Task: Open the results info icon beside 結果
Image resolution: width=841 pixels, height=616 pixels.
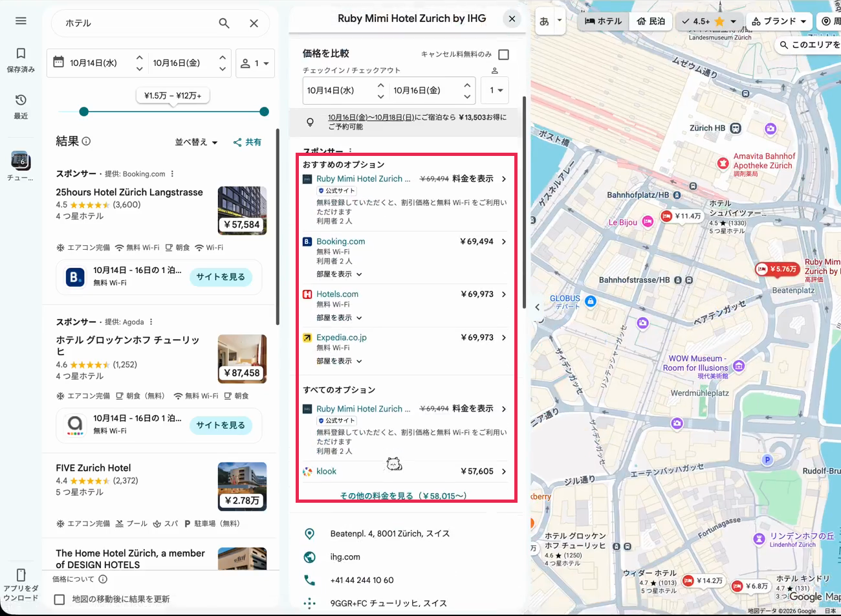Action: pos(86,141)
